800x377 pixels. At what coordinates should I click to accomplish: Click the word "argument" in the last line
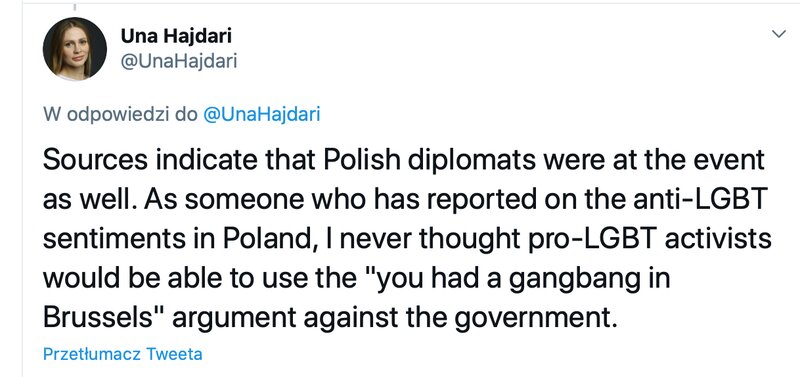tap(234, 319)
